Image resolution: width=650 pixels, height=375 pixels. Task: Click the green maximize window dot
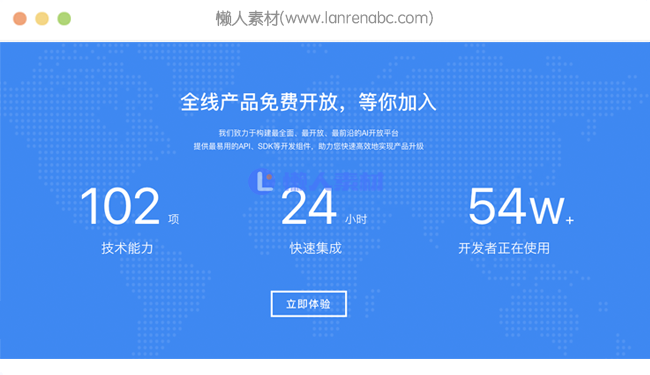point(64,19)
